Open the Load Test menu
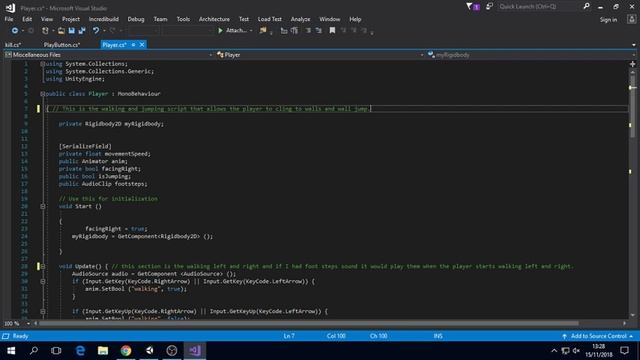The height and width of the screenshot is (360, 640). (269, 19)
